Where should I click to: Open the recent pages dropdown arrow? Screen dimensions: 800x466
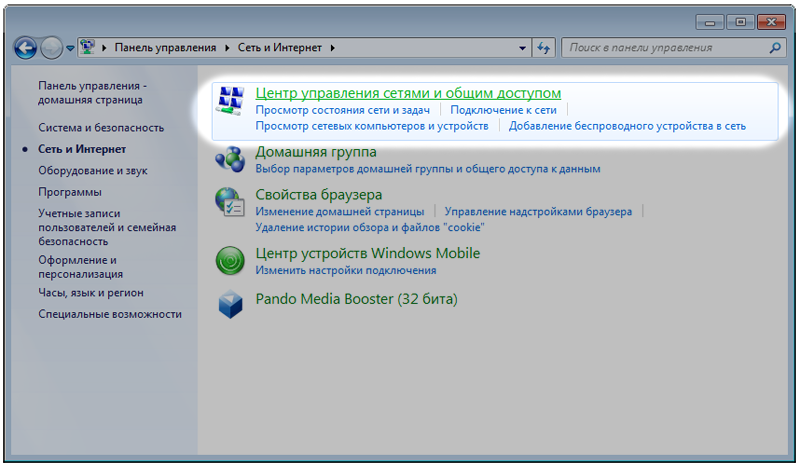click(70, 47)
